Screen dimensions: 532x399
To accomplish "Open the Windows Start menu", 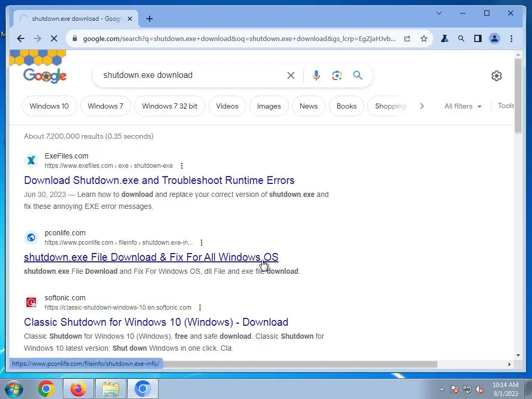I will 14,389.
